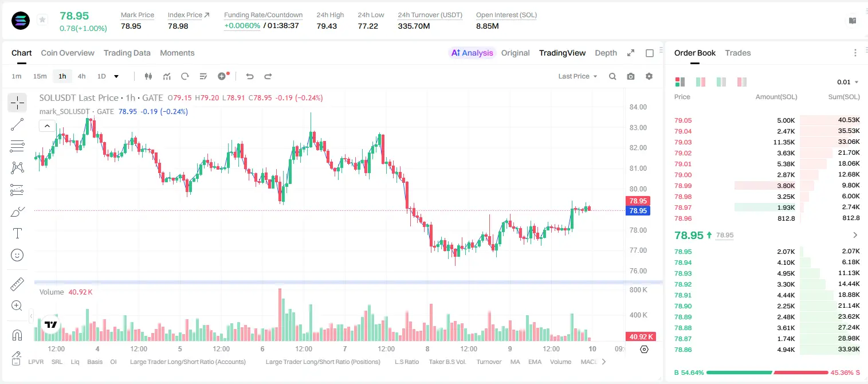Select the trend line drawing tool
Image resolution: width=868 pixels, height=384 pixels.
pyautogui.click(x=17, y=124)
